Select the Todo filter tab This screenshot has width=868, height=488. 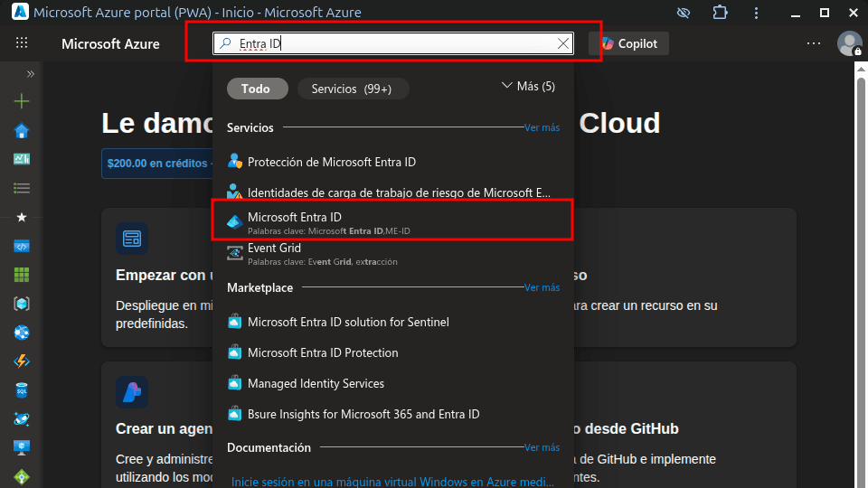tap(256, 89)
